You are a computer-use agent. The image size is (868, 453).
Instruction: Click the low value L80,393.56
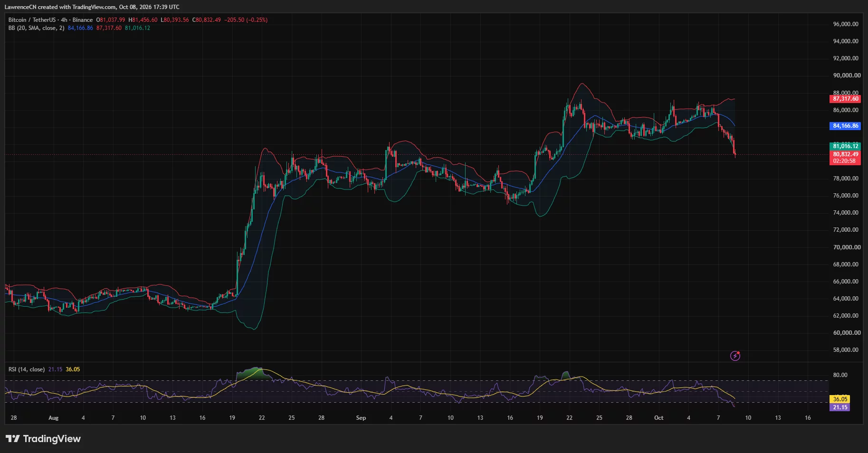pos(175,20)
